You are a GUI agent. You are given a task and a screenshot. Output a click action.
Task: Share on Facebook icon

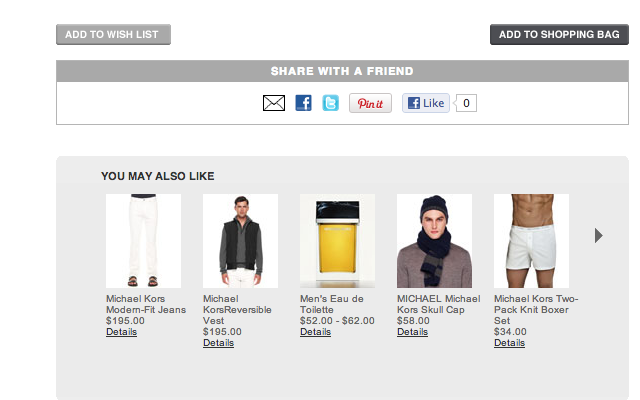304,103
